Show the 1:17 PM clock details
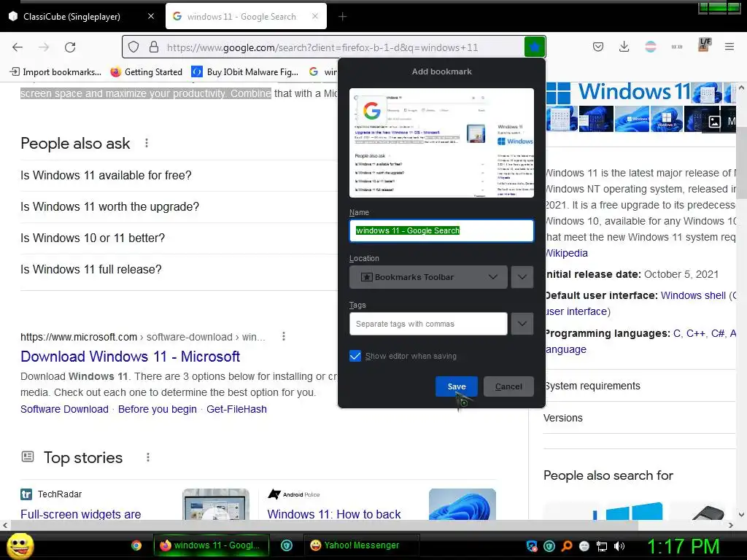This screenshot has height=560, width=747. 683,546
